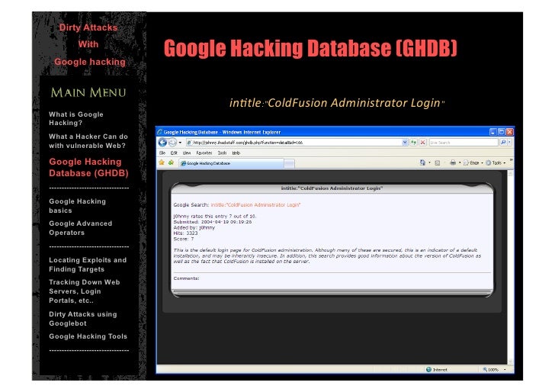Click the "Dirty Attacks With Google hacking" heading
The width and height of the screenshot is (555, 392).
pyautogui.click(x=89, y=44)
